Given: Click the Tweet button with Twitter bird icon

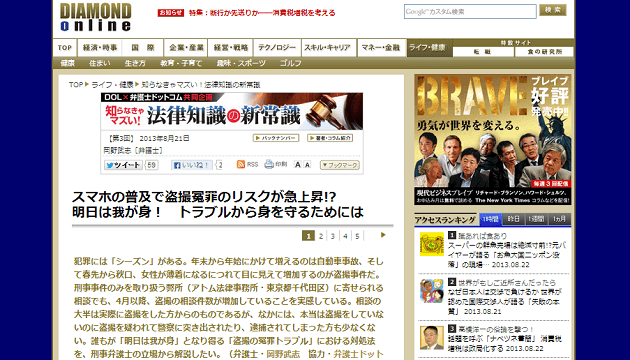Looking at the screenshot, I should [x=123, y=165].
